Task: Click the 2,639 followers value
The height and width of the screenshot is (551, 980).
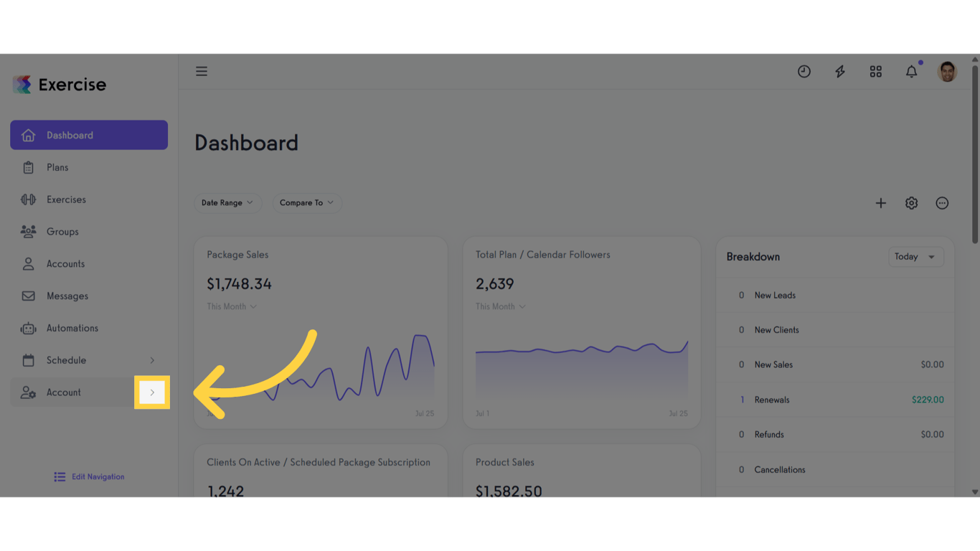Action: pos(495,284)
